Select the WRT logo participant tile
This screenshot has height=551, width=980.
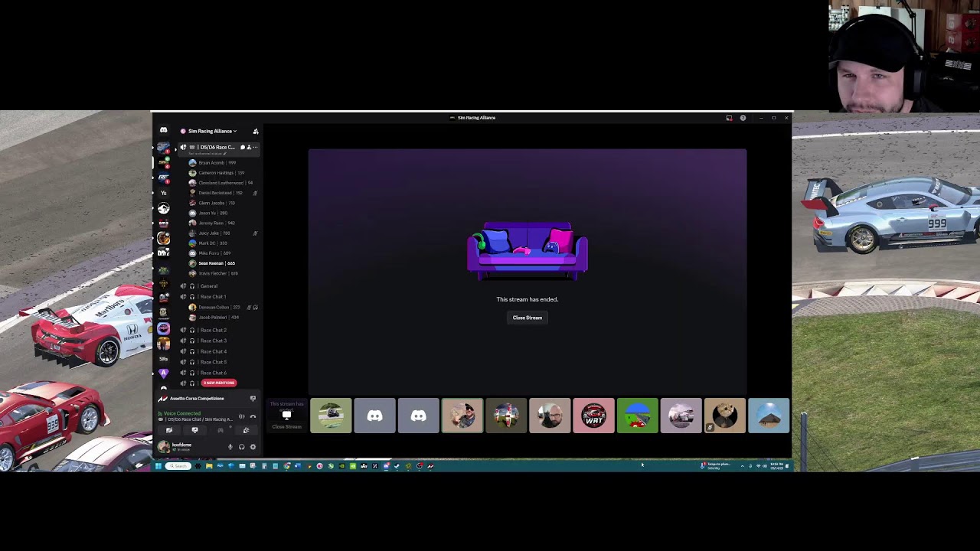(x=593, y=416)
